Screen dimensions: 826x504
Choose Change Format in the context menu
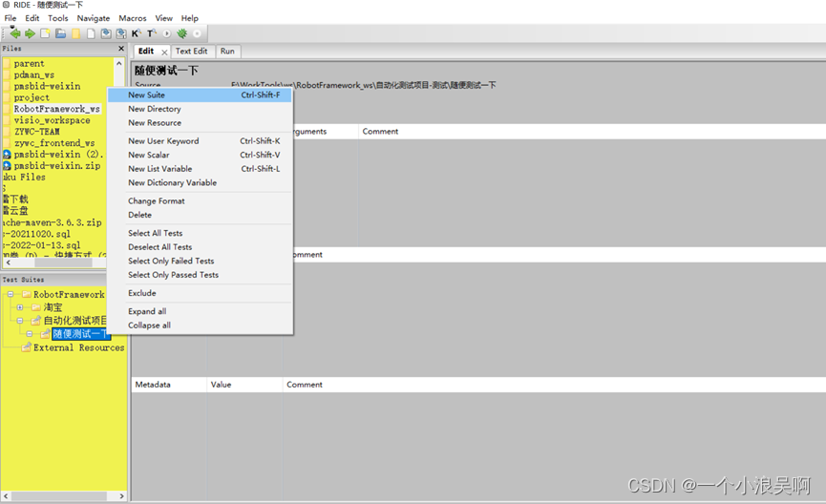tap(201, 200)
